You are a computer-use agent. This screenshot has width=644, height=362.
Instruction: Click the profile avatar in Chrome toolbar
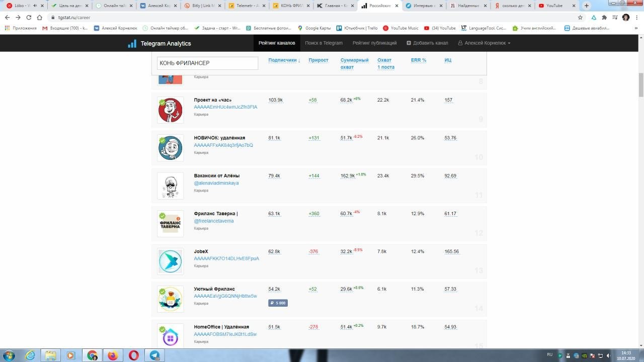coord(626,17)
